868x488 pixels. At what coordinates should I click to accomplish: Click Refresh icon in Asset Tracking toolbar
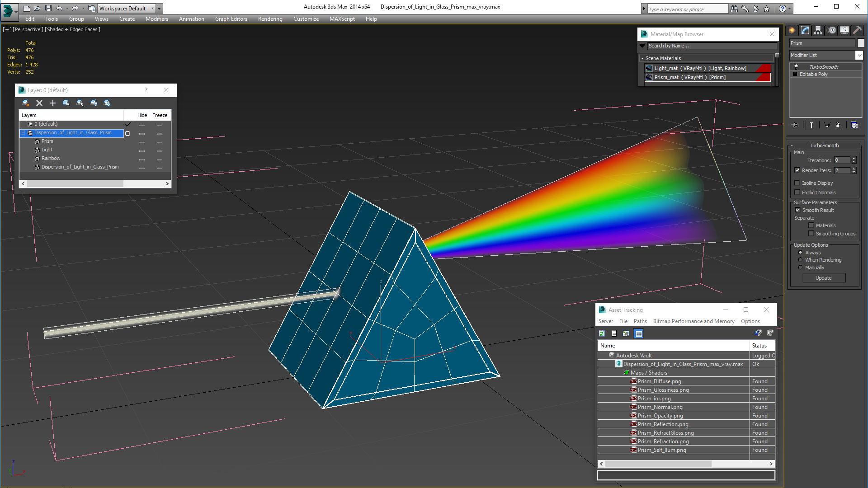tap(602, 333)
